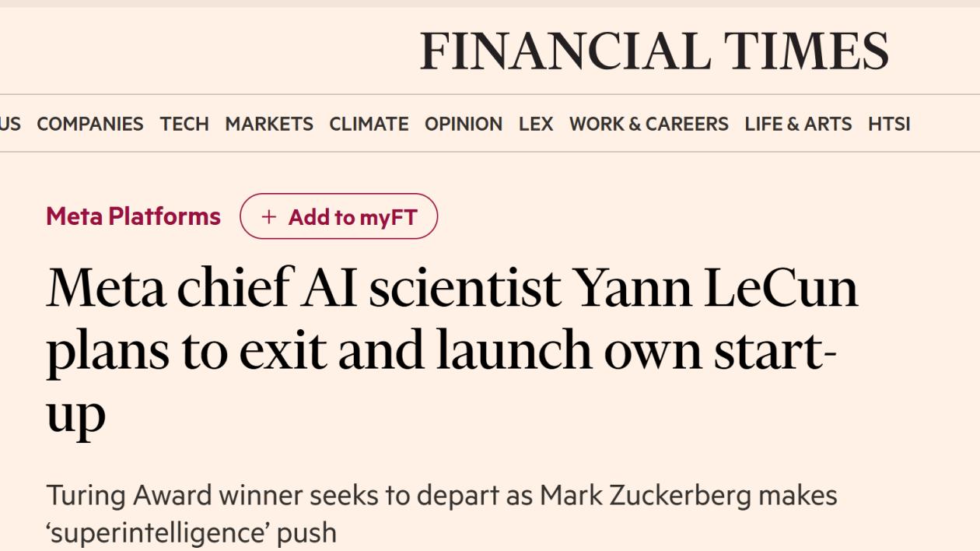980x551 pixels.
Task: Navigate to Life & Arts
Action: point(798,124)
